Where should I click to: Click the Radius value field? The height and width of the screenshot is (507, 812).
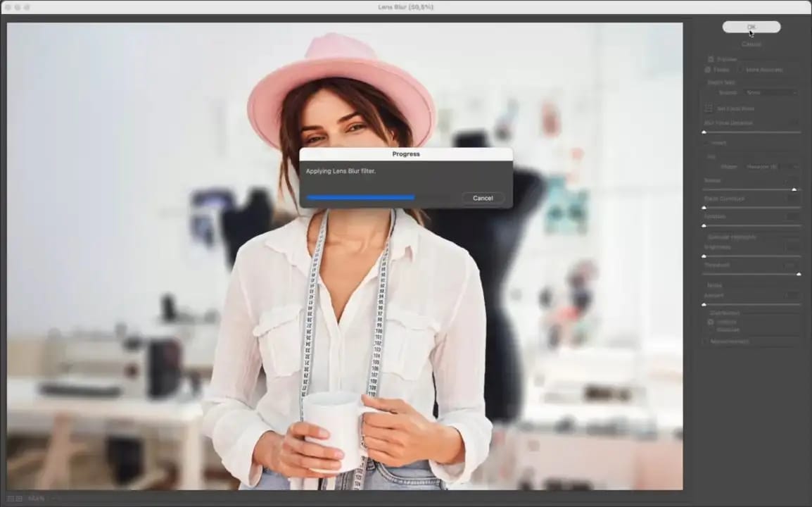[792, 180]
